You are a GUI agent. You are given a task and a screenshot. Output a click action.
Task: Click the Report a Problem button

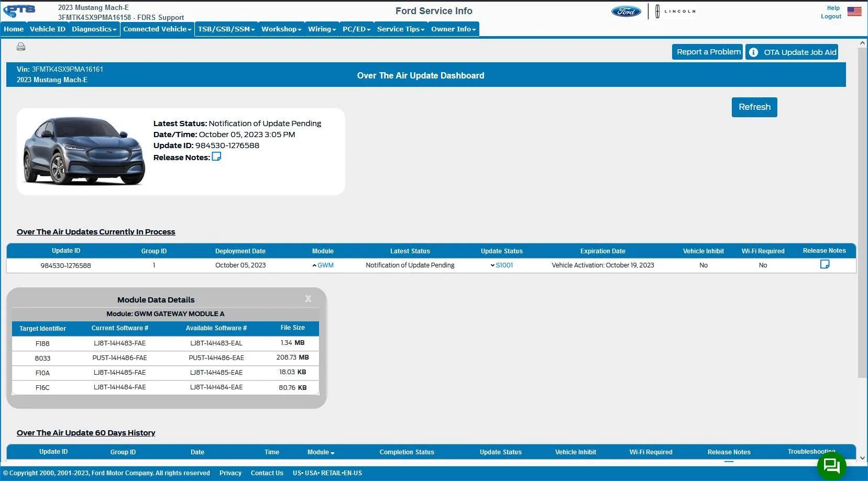point(707,52)
